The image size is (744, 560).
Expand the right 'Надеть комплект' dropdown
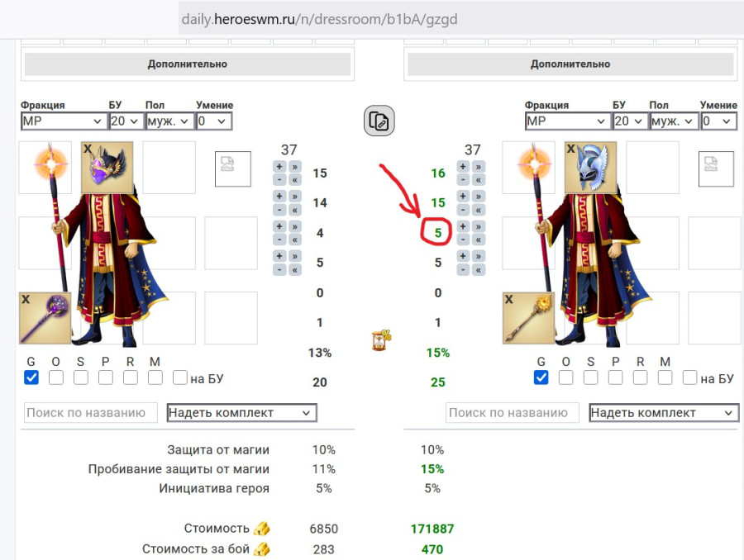[x=663, y=413]
